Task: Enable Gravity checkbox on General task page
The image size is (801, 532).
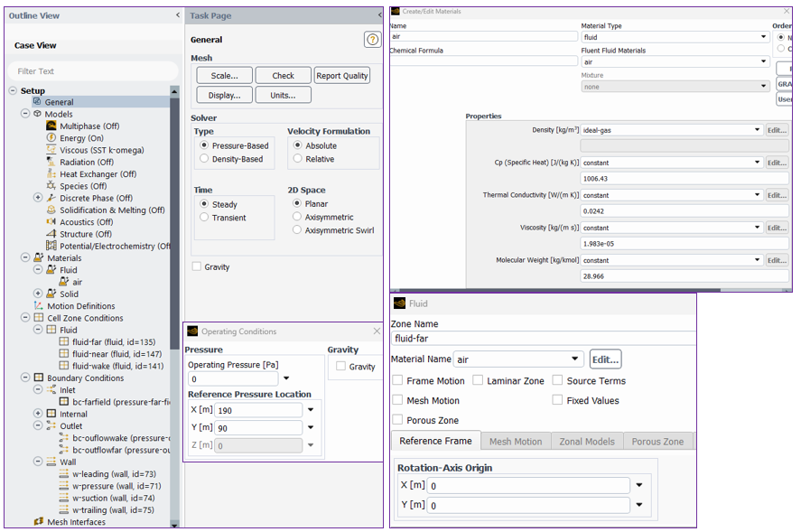Action: click(x=197, y=266)
